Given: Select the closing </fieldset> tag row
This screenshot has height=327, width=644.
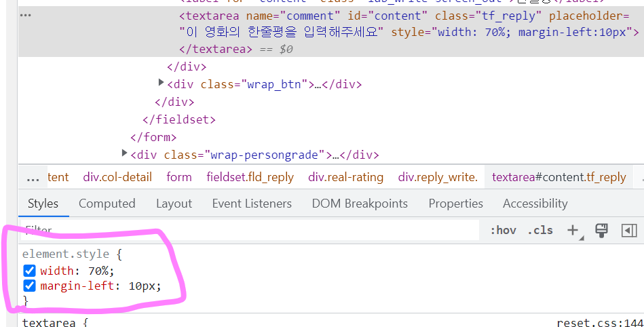Looking at the screenshot, I should pyautogui.click(x=179, y=119).
